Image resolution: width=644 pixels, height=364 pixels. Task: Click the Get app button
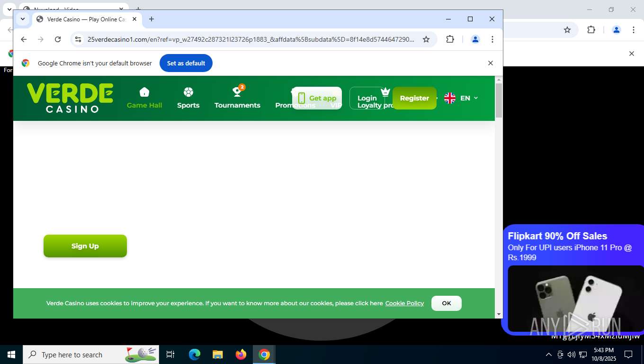317,98
